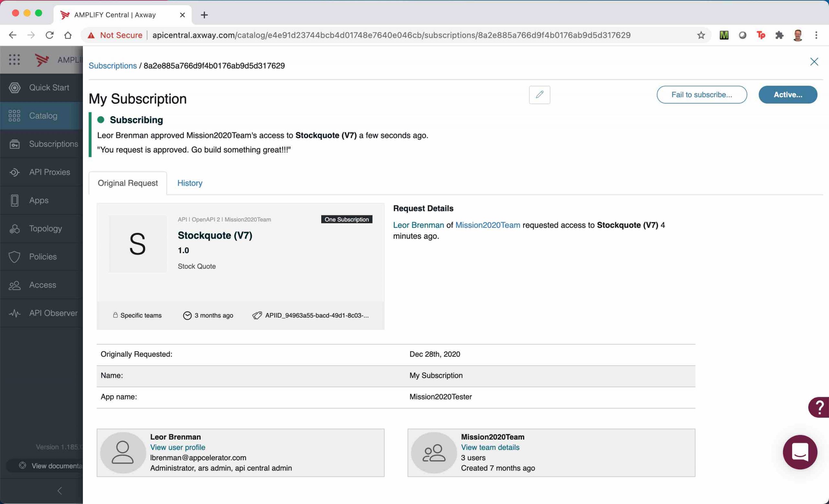Viewport: 829px width, 504px height.
Task: Click the green M extension icon
Action: 724,35
